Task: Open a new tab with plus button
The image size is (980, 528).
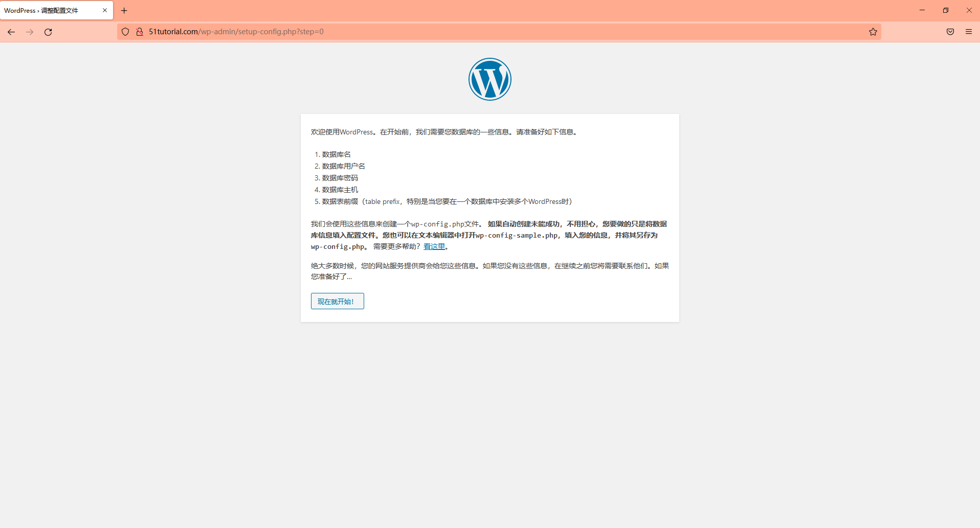Action: tap(124, 10)
